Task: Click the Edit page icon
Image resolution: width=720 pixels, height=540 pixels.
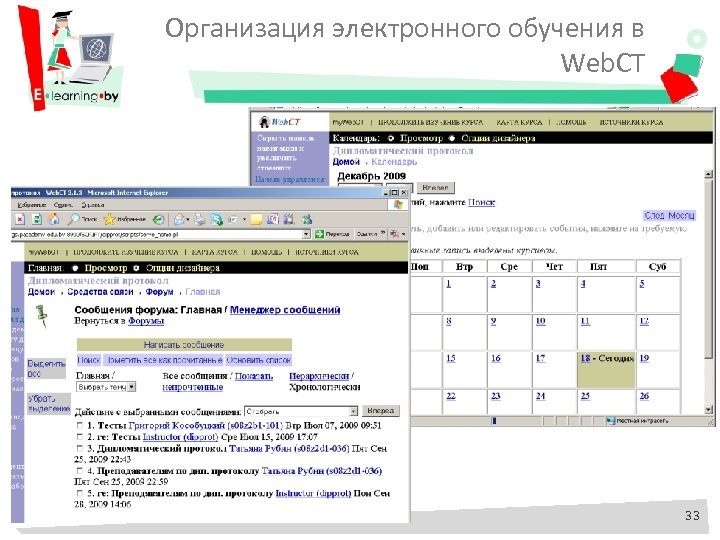Action: click(x=233, y=220)
